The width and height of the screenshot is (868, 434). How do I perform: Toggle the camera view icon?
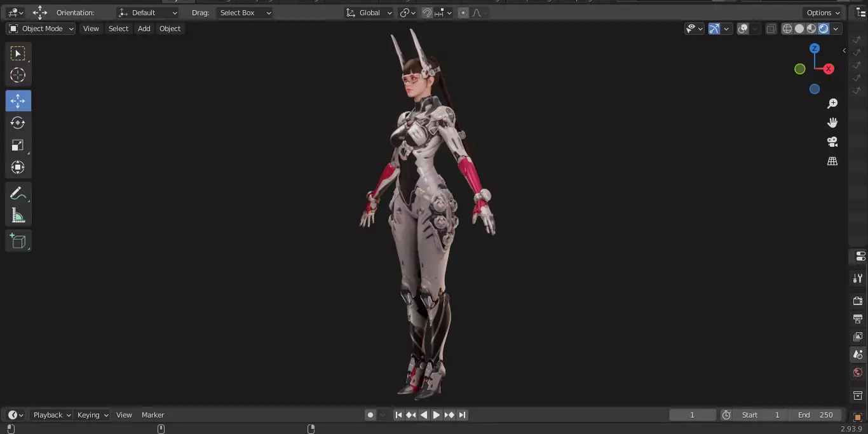pos(832,142)
